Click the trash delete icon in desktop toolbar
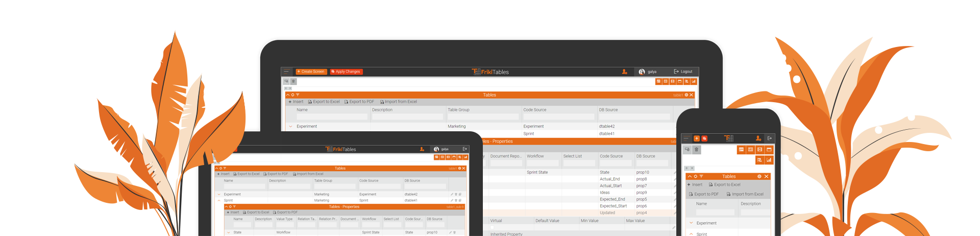Viewport: 980px width, 236px height. click(293, 81)
